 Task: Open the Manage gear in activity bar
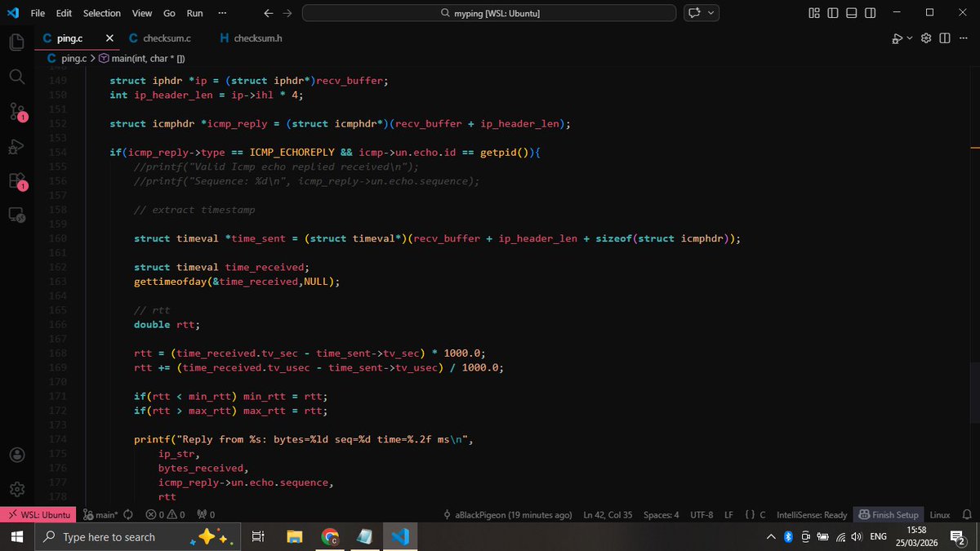click(17, 489)
